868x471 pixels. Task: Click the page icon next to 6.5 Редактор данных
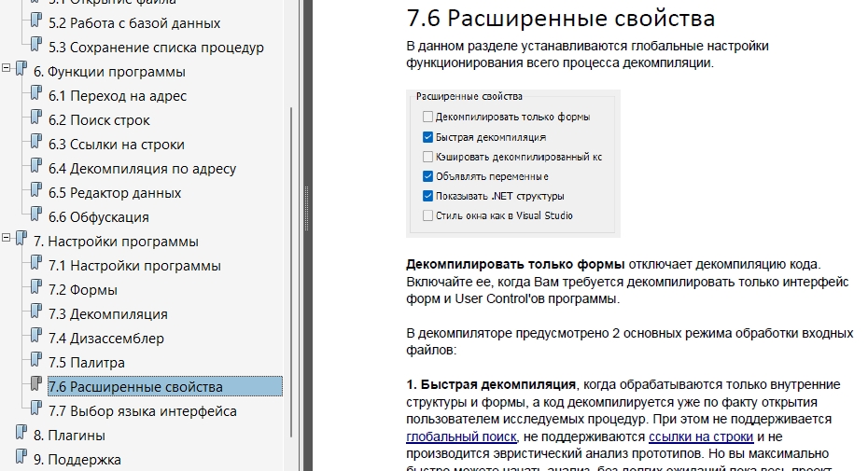tap(36, 190)
